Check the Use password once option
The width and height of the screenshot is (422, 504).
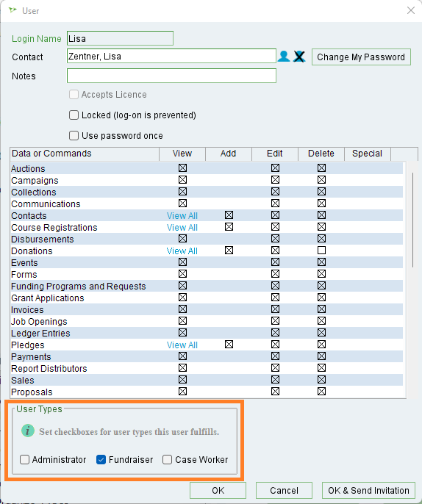(x=74, y=136)
